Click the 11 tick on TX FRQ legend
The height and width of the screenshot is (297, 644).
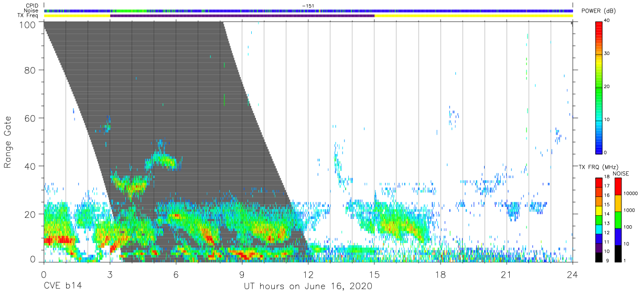(x=607, y=242)
